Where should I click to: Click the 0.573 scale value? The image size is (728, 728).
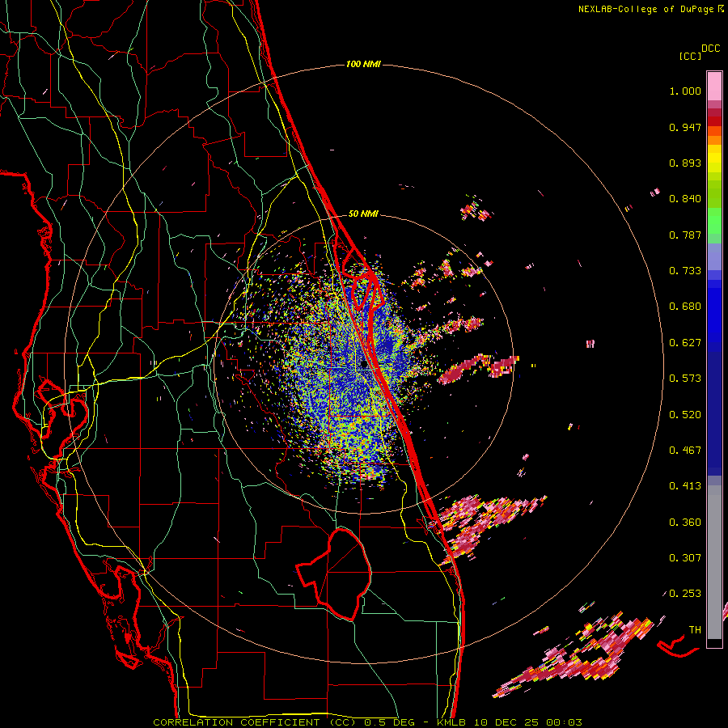(x=685, y=379)
